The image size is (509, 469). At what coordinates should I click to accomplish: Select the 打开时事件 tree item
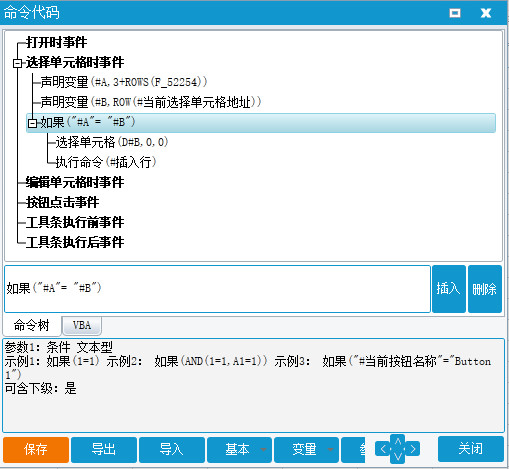[56, 42]
